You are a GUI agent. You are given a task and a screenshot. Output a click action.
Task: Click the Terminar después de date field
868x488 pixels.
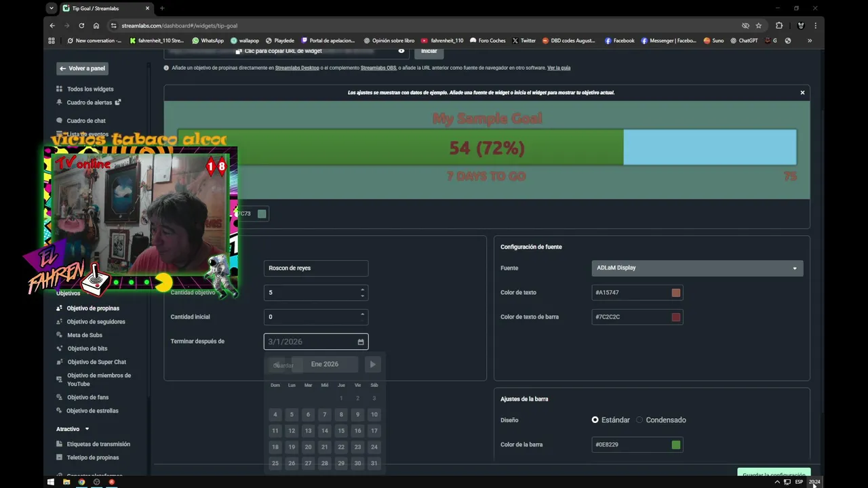coord(316,342)
